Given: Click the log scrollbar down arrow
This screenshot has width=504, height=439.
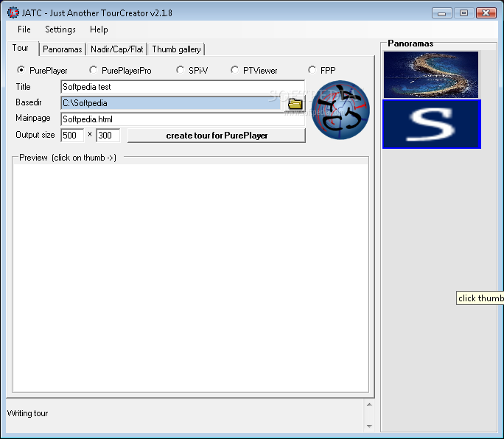Looking at the screenshot, I should (x=369, y=426).
